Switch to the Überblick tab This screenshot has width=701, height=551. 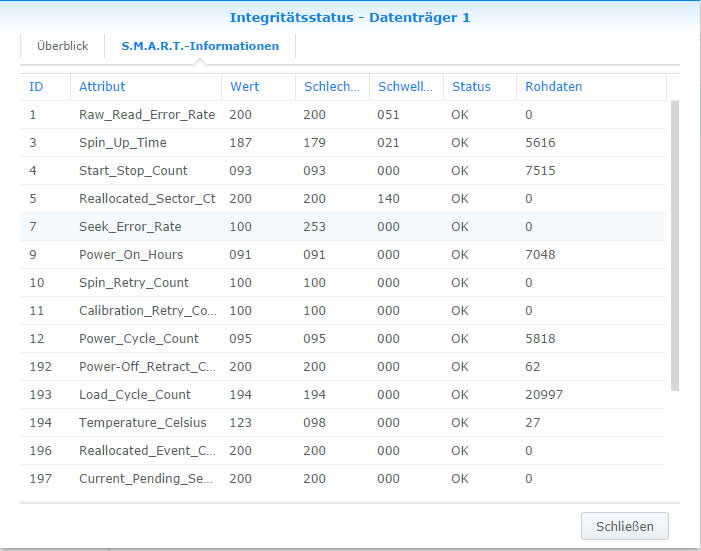[63, 46]
